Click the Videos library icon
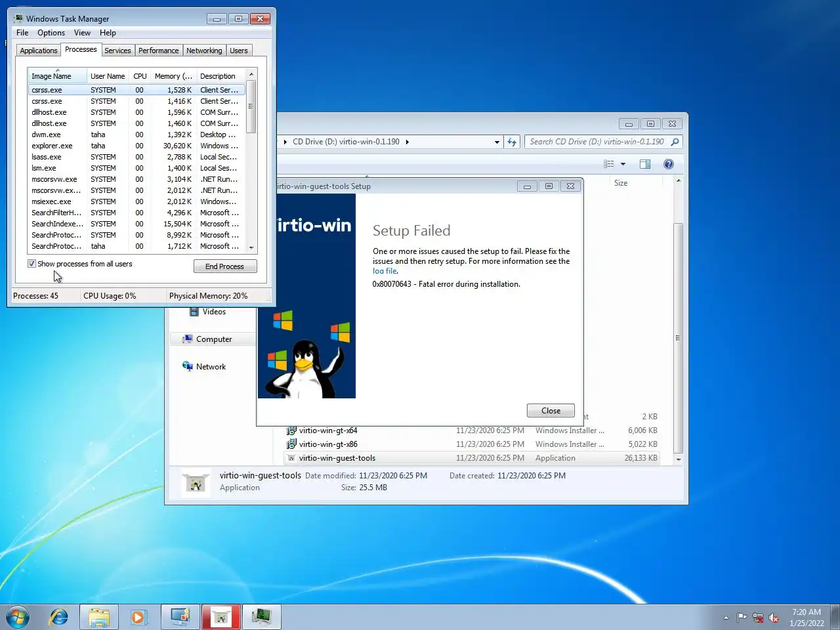 point(194,312)
